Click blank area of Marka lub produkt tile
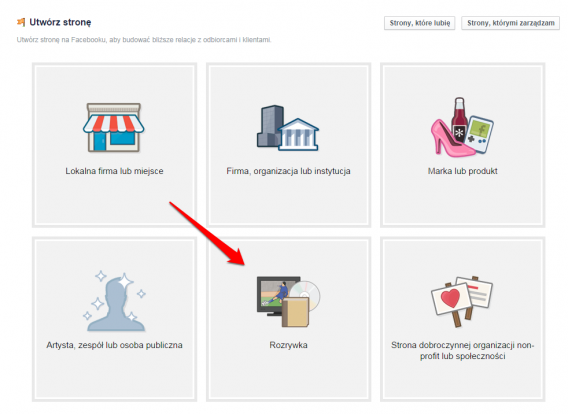Image resolution: width=568 pixels, height=414 pixels. (463, 201)
